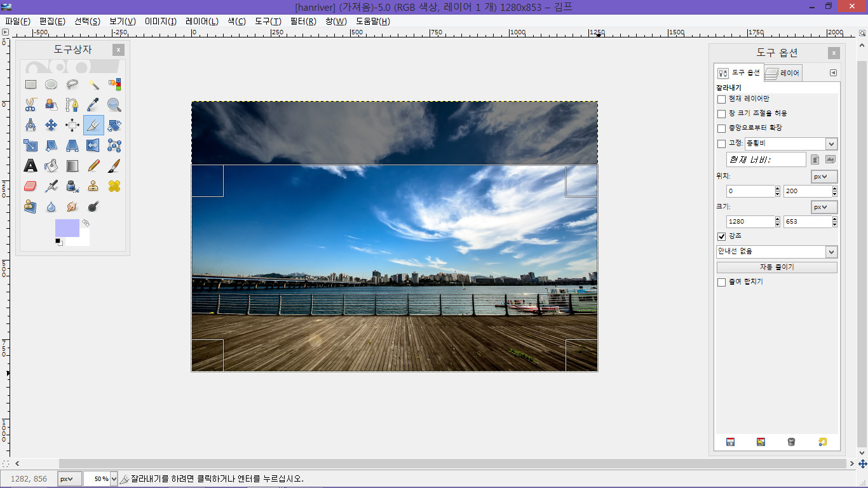Image resolution: width=868 pixels, height=488 pixels.
Task: Open the 파일(F) menu
Action: [18, 21]
